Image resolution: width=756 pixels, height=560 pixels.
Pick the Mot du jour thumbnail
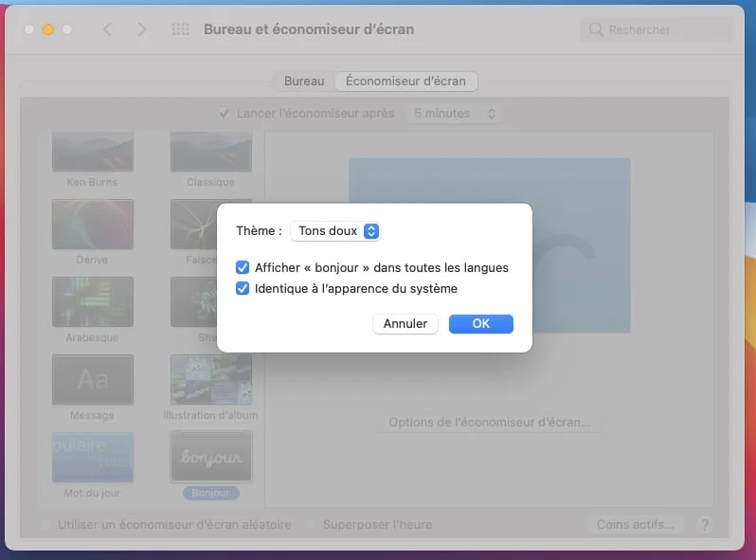click(93, 458)
